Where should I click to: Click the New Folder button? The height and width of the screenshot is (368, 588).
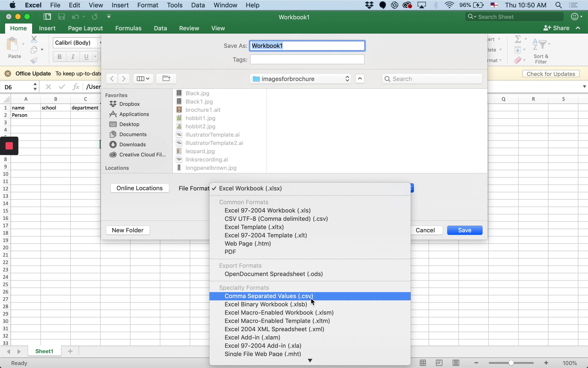pyautogui.click(x=128, y=230)
